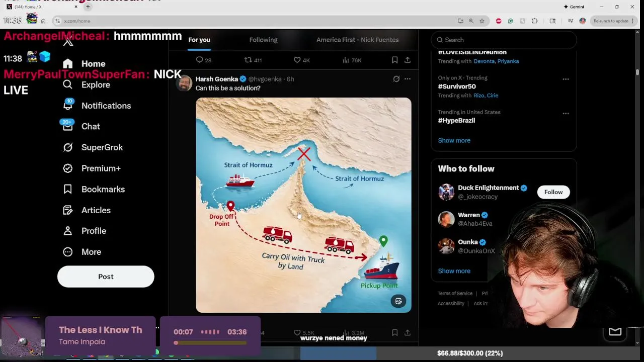Open Chat in the sidebar

(81, 126)
